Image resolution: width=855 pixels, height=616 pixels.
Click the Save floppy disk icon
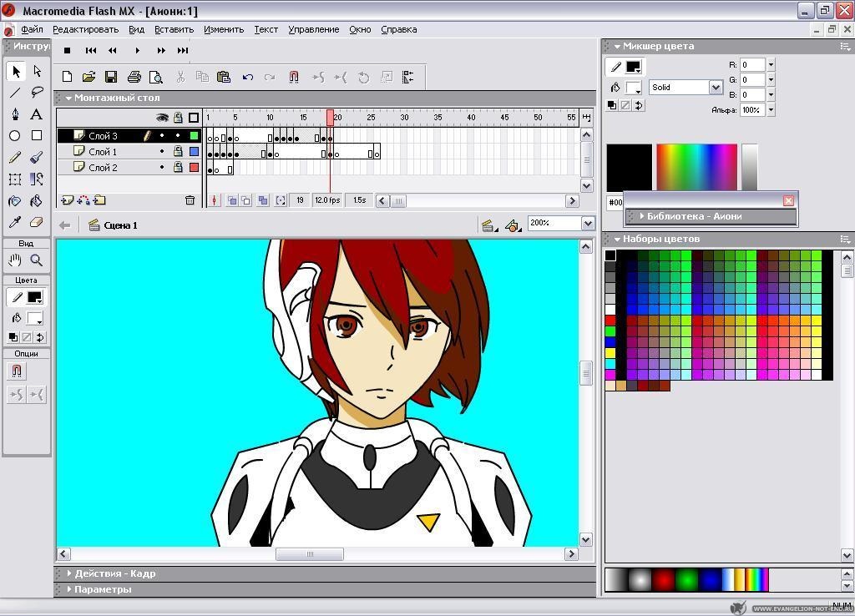[111, 77]
